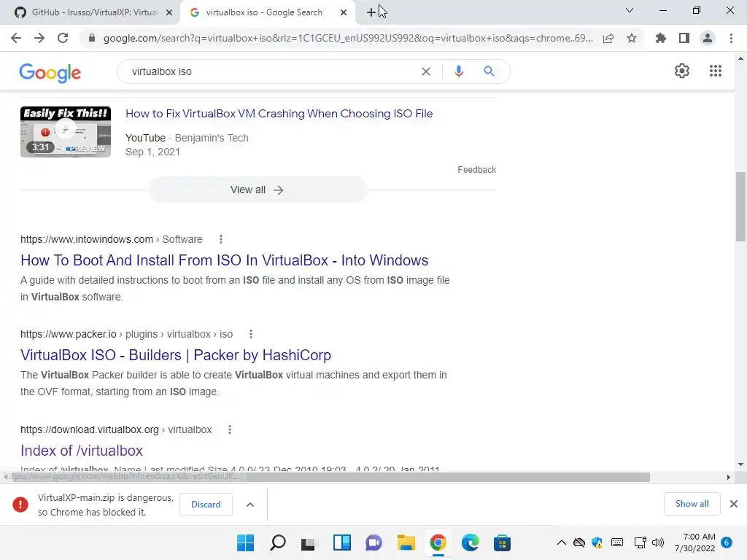Open Task View on taskbar
The height and width of the screenshot is (560, 747).
[309, 542]
